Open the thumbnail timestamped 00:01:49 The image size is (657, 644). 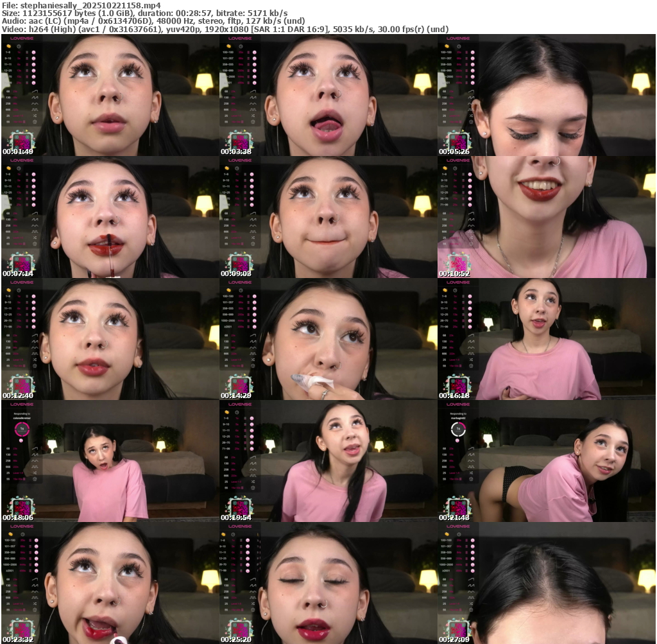[110, 95]
